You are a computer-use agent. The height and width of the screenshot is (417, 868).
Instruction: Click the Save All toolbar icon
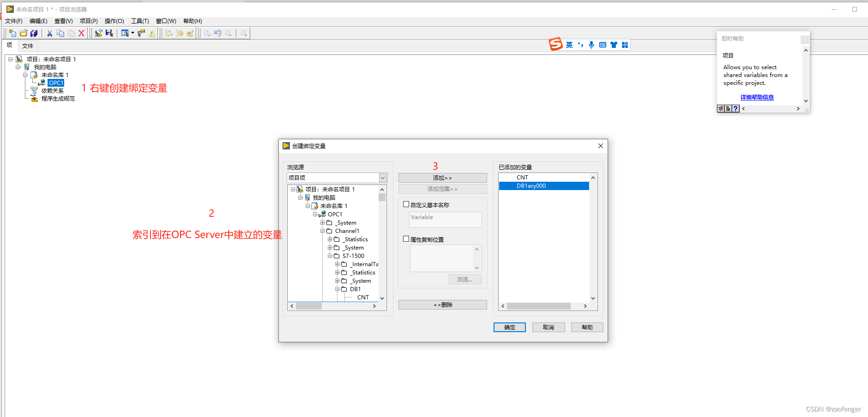34,33
